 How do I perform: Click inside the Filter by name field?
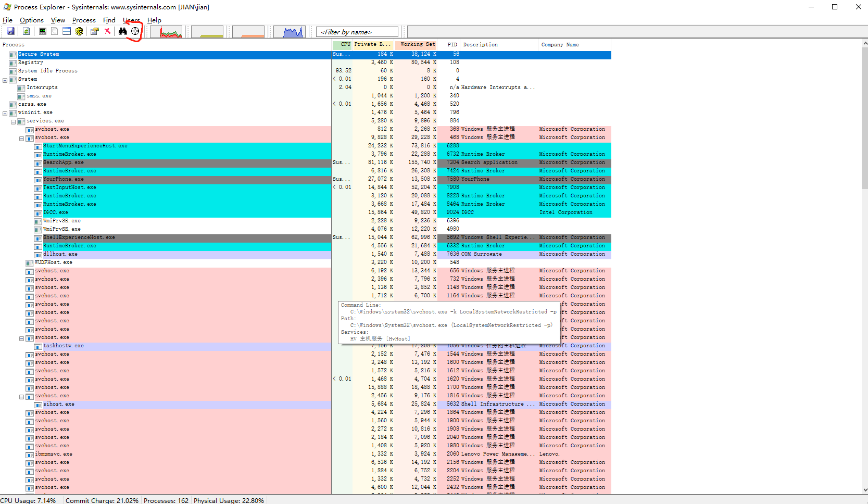point(357,32)
